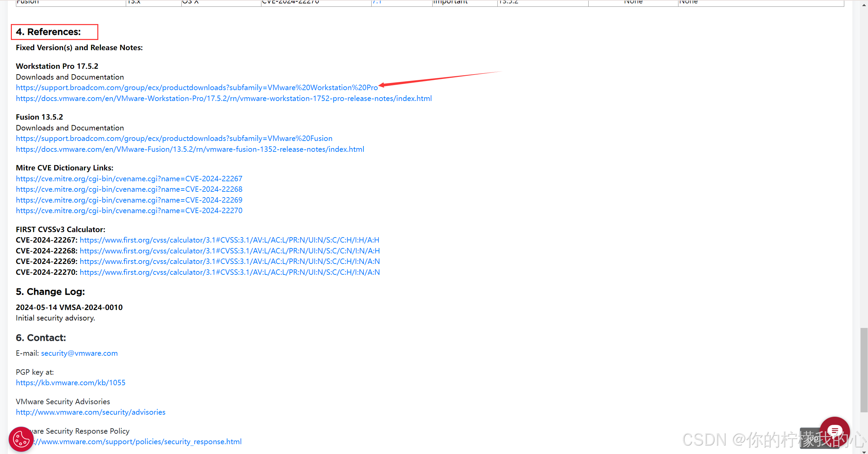This screenshot has width=868, height=454.
Task: Open CVSS calculator link for CVE-2024-22269
Action: [x=230, y=261]
